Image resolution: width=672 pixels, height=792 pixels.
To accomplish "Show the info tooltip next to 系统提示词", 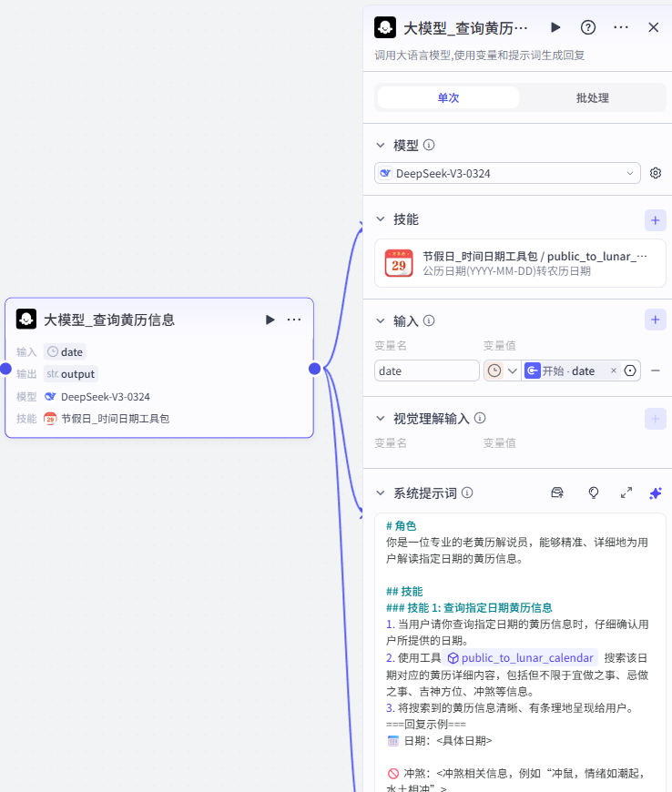I will click(467, 492).
